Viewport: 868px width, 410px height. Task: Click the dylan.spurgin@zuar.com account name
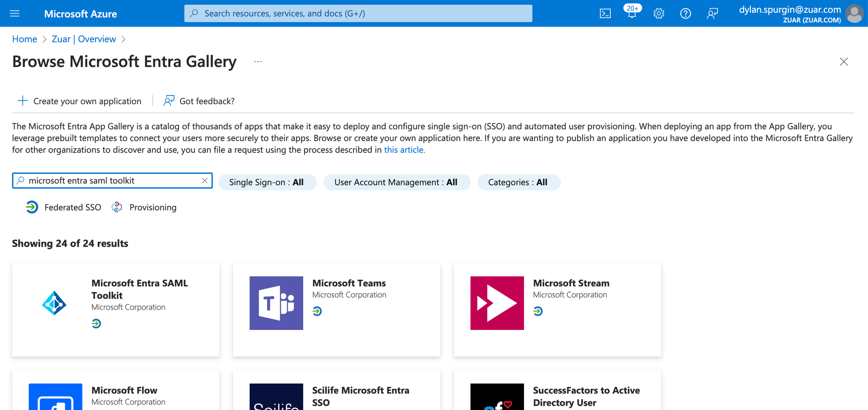(790, 10)
